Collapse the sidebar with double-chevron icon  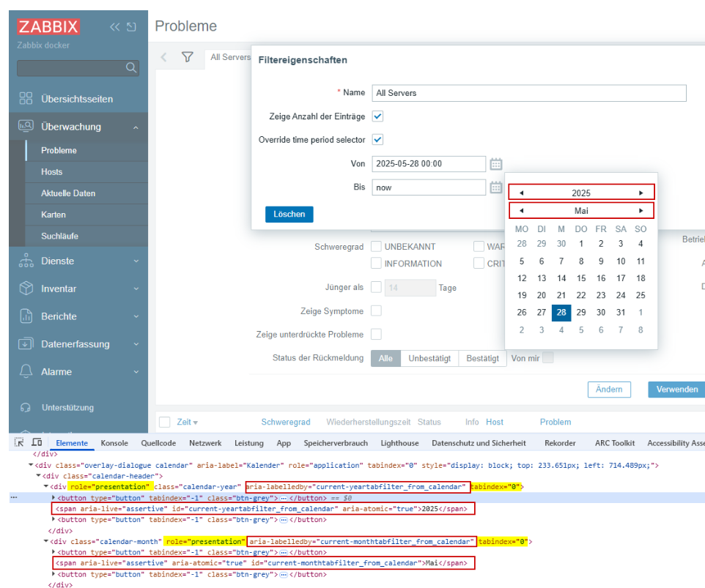114,27
